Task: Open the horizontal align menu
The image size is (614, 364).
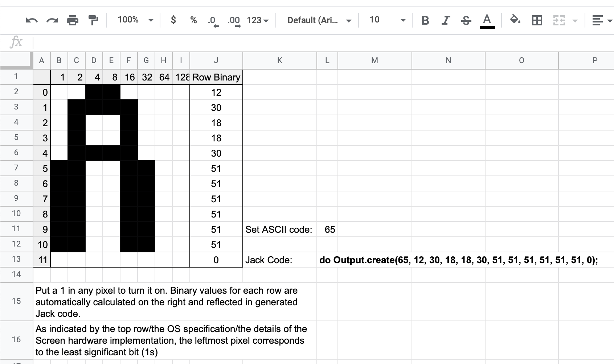Action: tap(601, 20)
